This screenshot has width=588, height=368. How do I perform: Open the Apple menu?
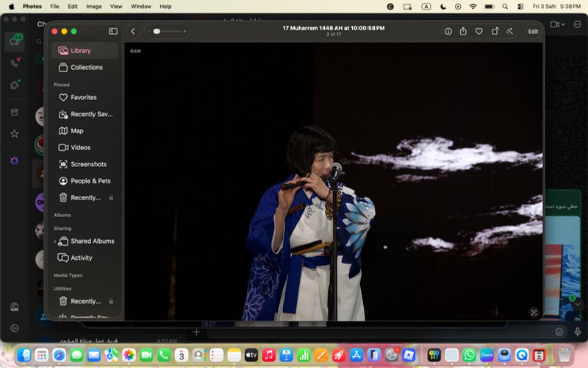point(11,7)
